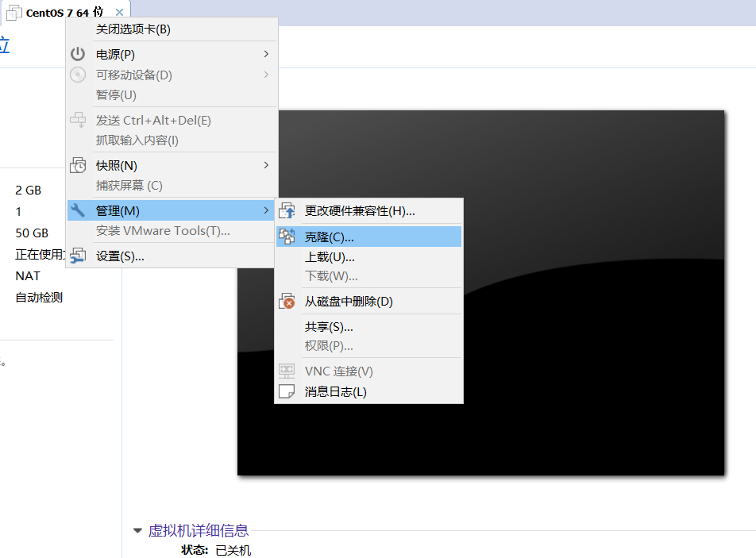Expand the 快照(N) submenu arrow
Viewport: 756px width, 558px height.
click(x=266, y=165)
